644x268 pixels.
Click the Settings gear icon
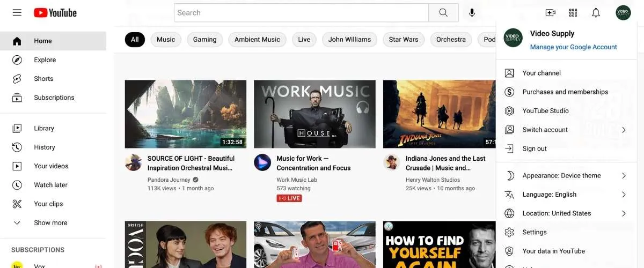click(510, 232)
